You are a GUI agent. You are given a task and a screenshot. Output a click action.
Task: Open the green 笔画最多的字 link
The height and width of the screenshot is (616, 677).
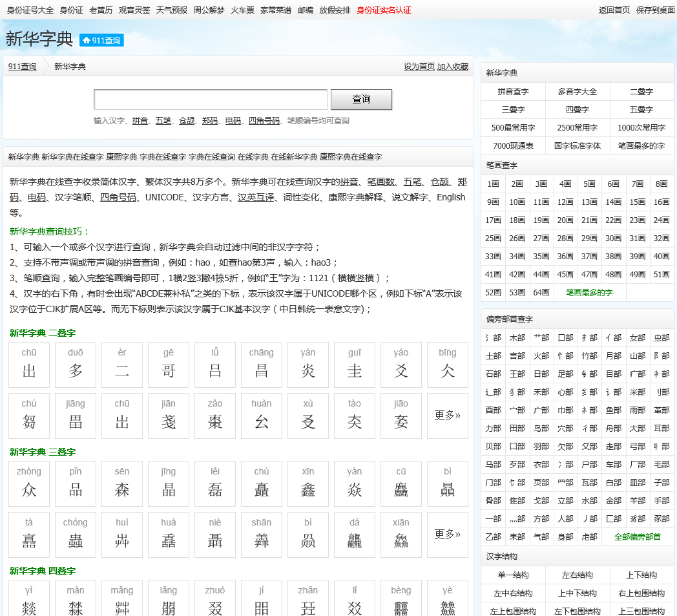coord(589,293)
